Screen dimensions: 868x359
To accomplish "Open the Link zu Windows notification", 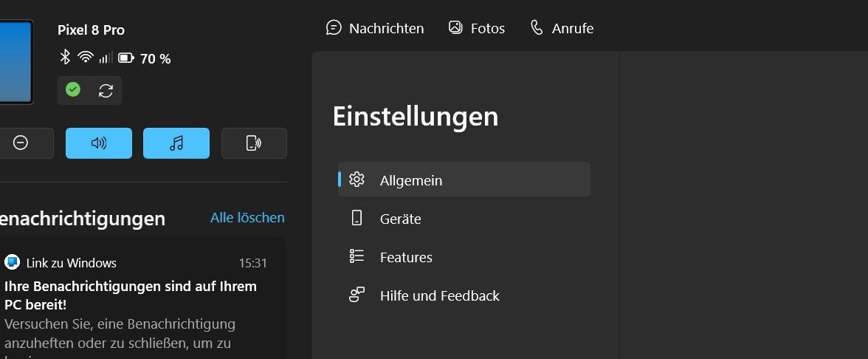I will pos(143,299).
